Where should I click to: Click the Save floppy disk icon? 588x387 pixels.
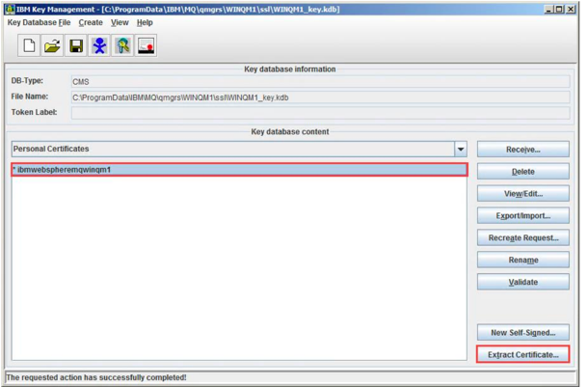[76, 45]
